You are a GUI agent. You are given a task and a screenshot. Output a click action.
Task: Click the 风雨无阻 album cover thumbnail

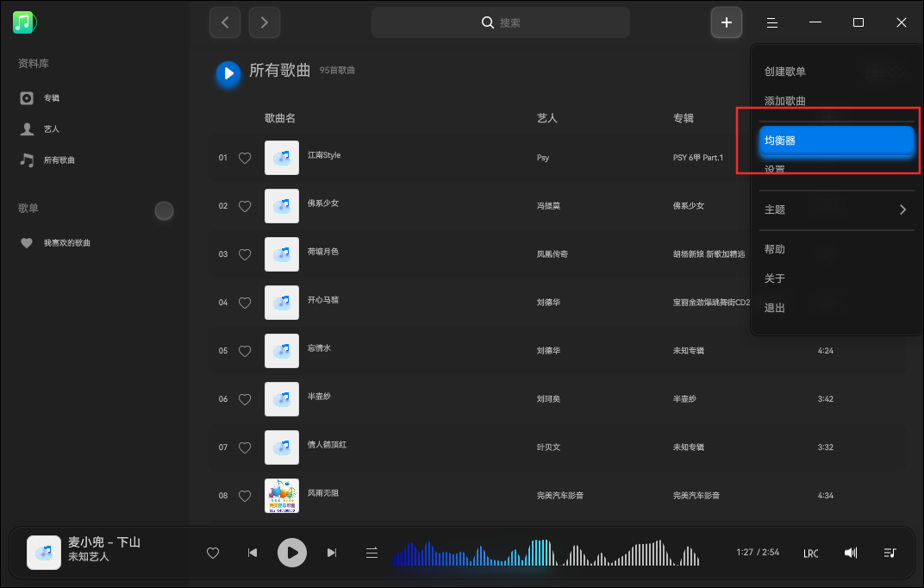pos(282,496)
